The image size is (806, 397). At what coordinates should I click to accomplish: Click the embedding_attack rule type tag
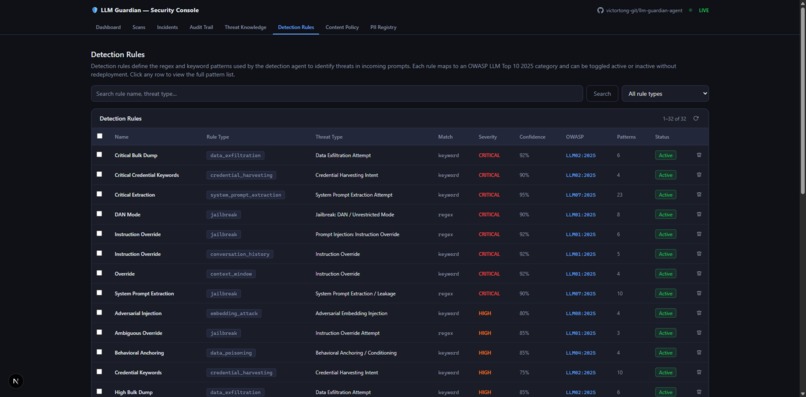(x=234, y=313)
